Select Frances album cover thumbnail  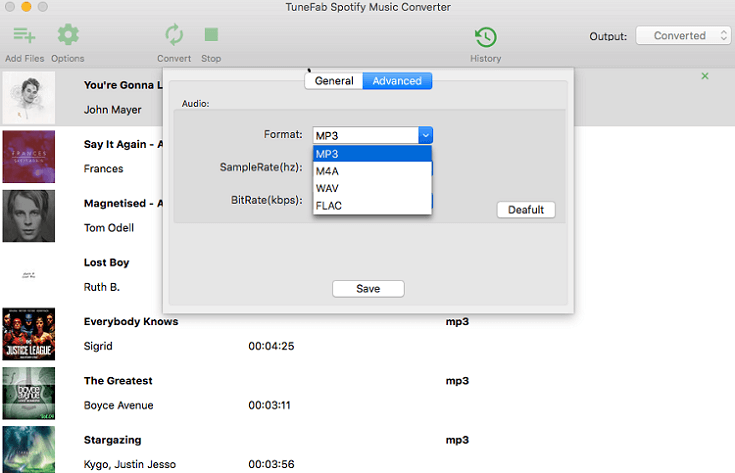click(29, 157)
